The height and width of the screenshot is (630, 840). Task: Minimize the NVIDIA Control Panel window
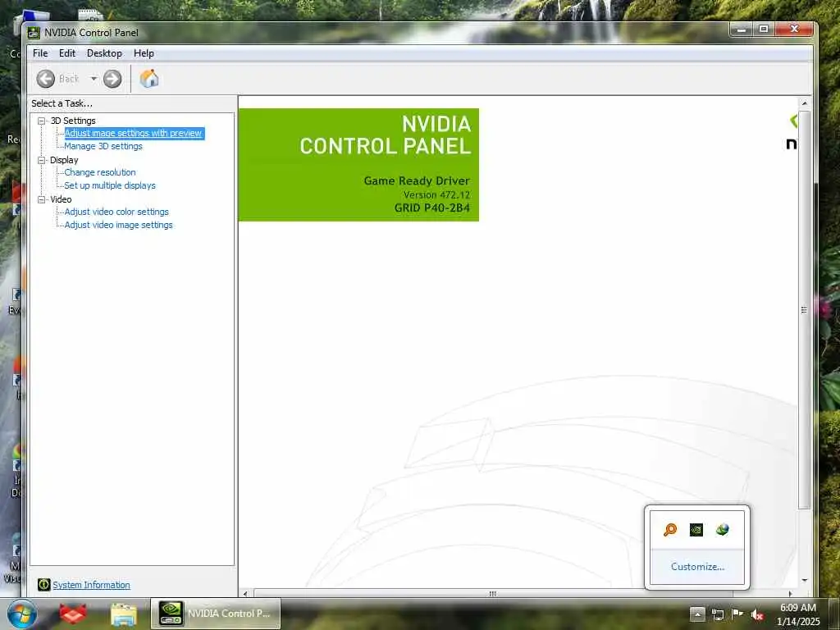742,30
